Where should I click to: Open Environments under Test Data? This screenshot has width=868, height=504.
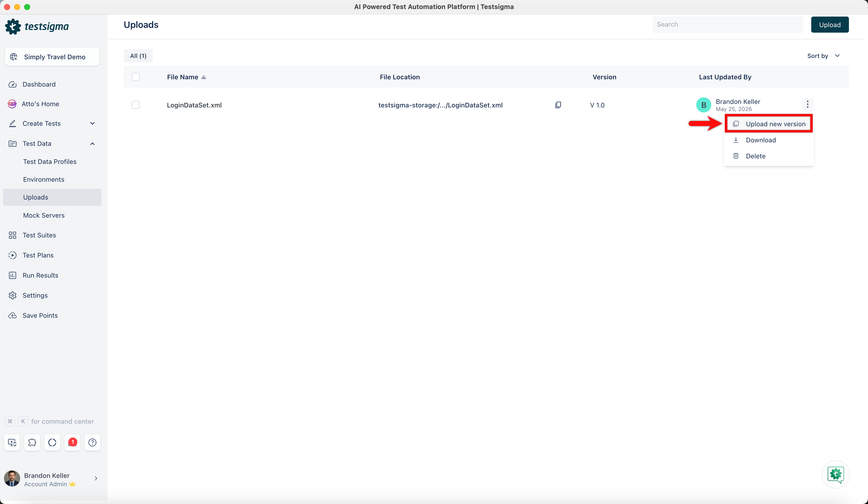coord(44,179)
